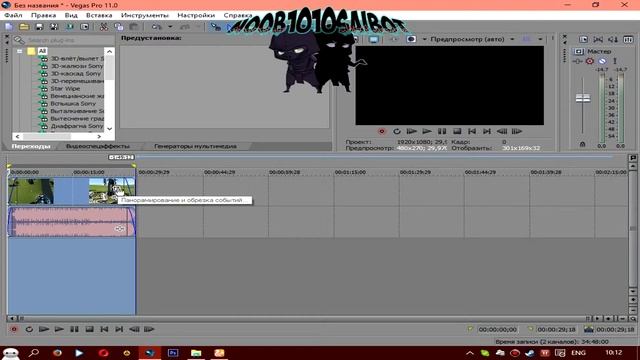640x360 pixels.
Task: Open the dropdown arrow beside Undo
Action: [170, 27]
